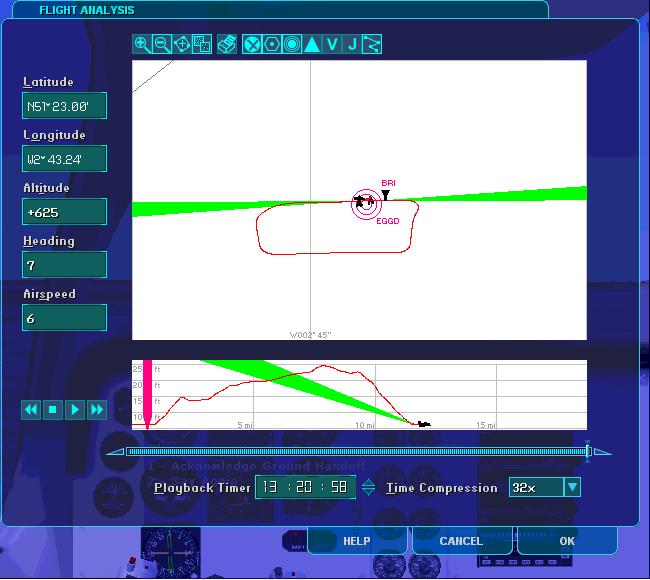
Task: Increase Playback Timer with up arrow
Action: 368,483
